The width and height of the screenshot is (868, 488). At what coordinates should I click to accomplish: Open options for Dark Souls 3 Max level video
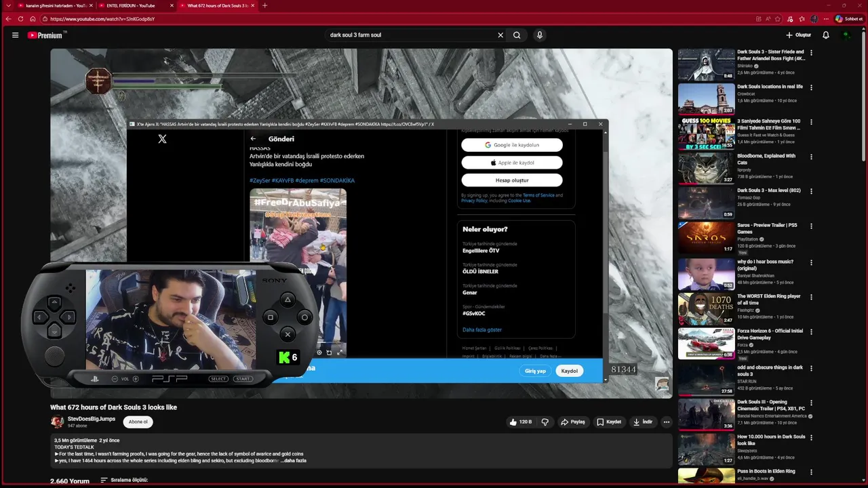pyautogui.click(x=811, y=191)
